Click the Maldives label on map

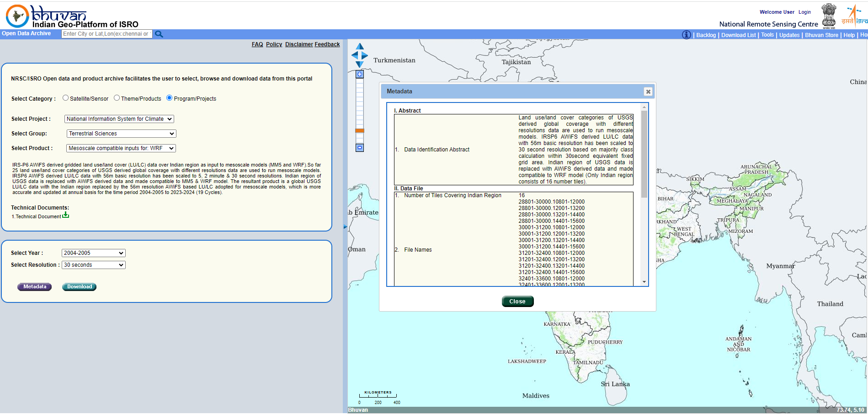(536, 396)
